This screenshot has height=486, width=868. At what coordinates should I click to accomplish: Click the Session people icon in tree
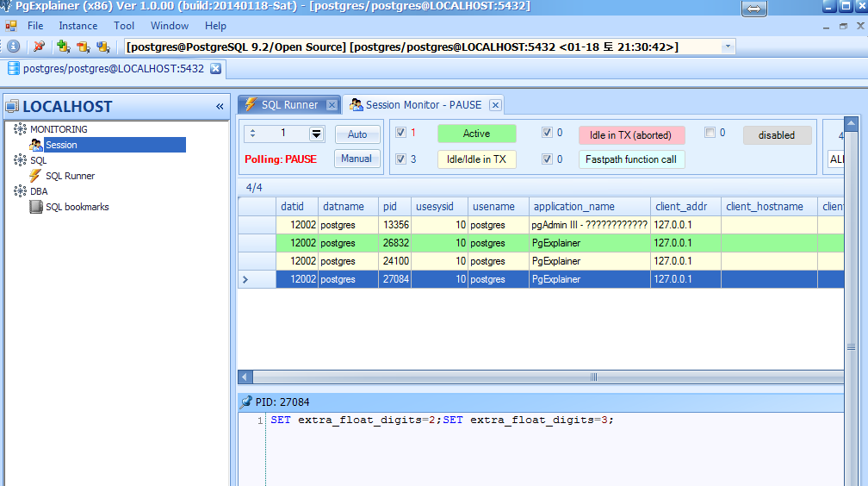(36, 145)
